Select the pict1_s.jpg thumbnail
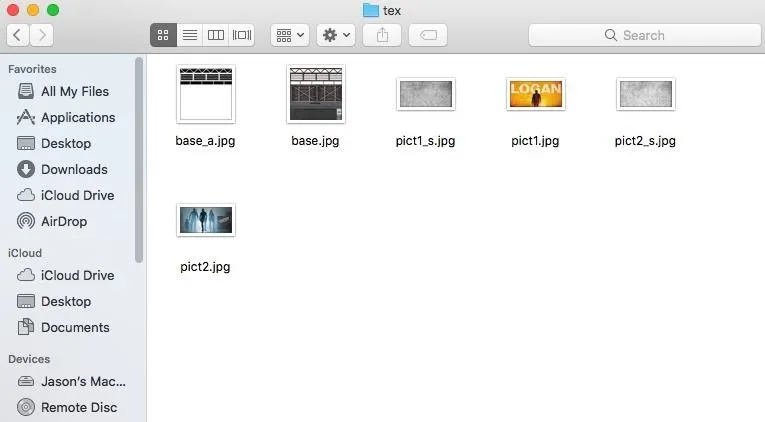 (425, 94)
